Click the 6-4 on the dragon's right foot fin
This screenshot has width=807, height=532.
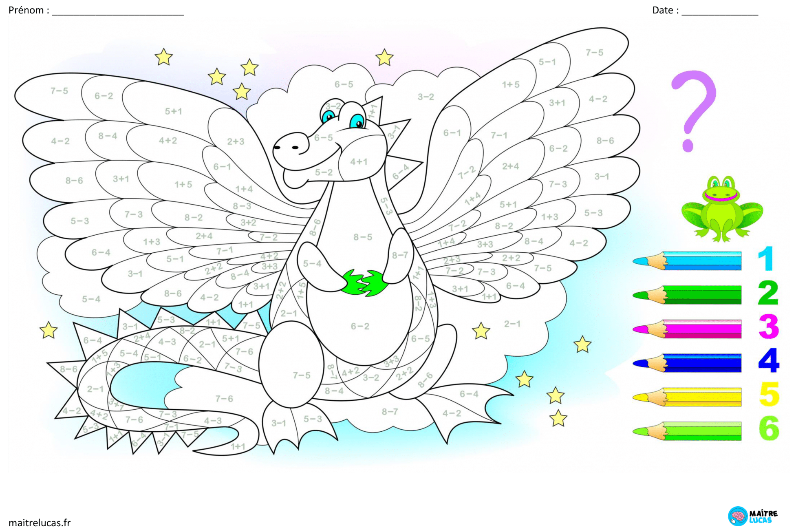pos(469,394)
